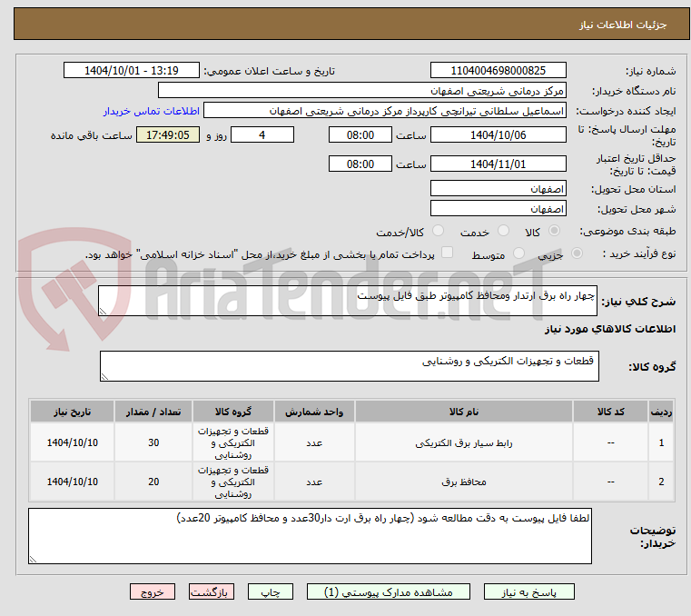691x616 pixels.
Task: Open مشاهده مدارک پیوستی (1) button
Action: pos(389,591)
